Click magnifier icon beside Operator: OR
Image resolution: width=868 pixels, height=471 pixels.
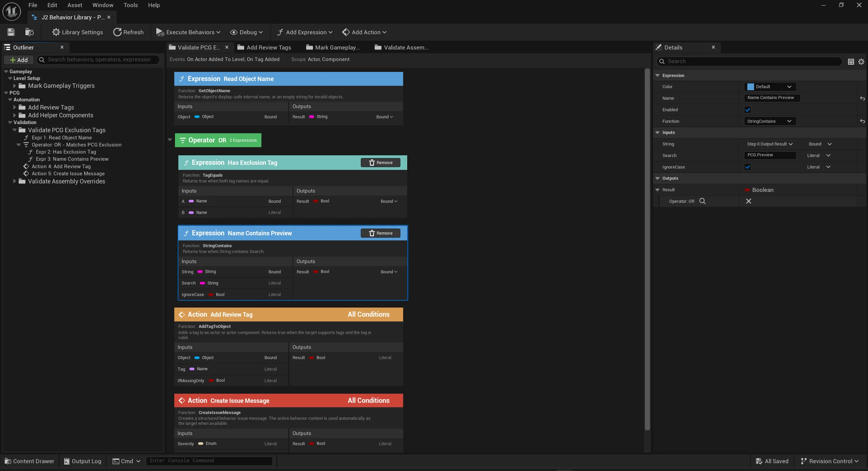click(703, 201)
